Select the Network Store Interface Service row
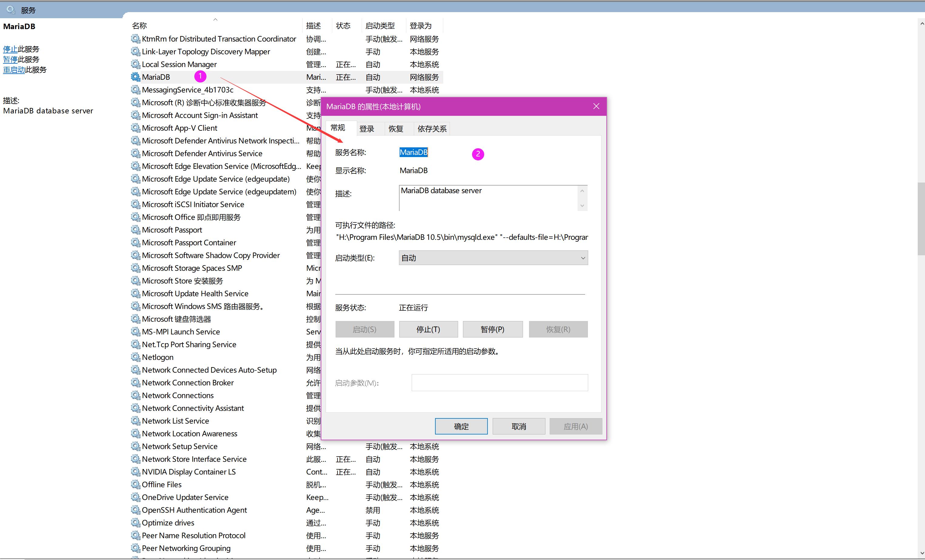Screen dimensions: 925x560 tap(287, 459)
